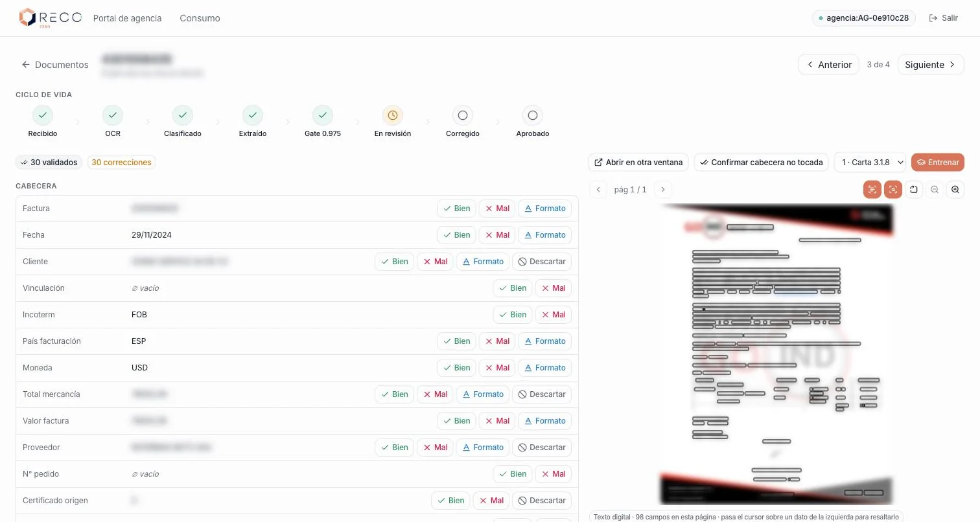
Task: Click the Corregido lifecycle step circle
Action: coord(463,115)
